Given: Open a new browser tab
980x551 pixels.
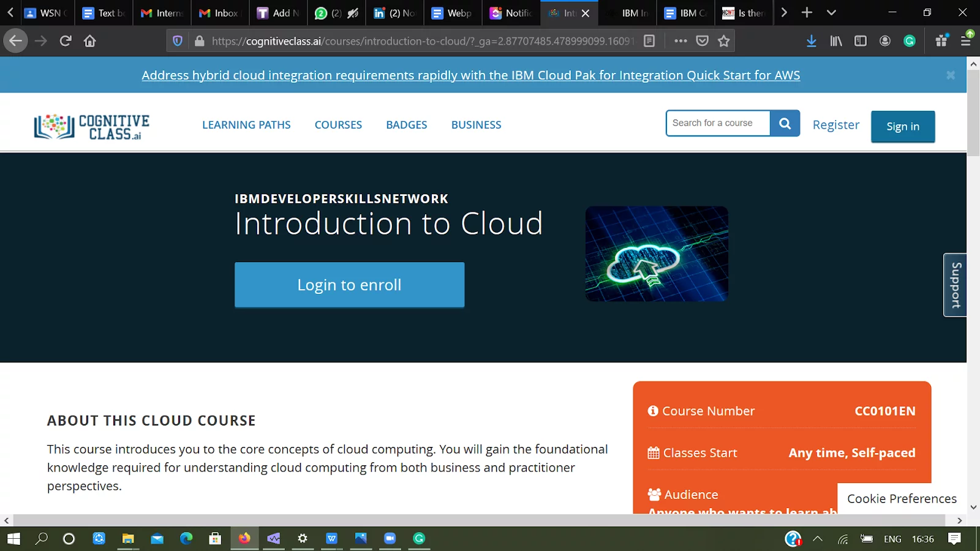Looking at the screenshot, I should [807, 12].
